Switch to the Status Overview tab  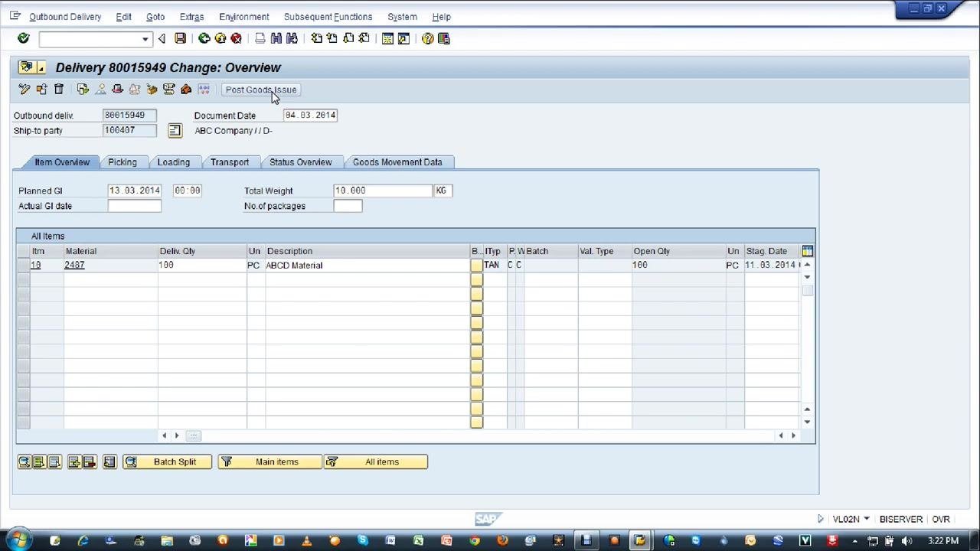301,162
